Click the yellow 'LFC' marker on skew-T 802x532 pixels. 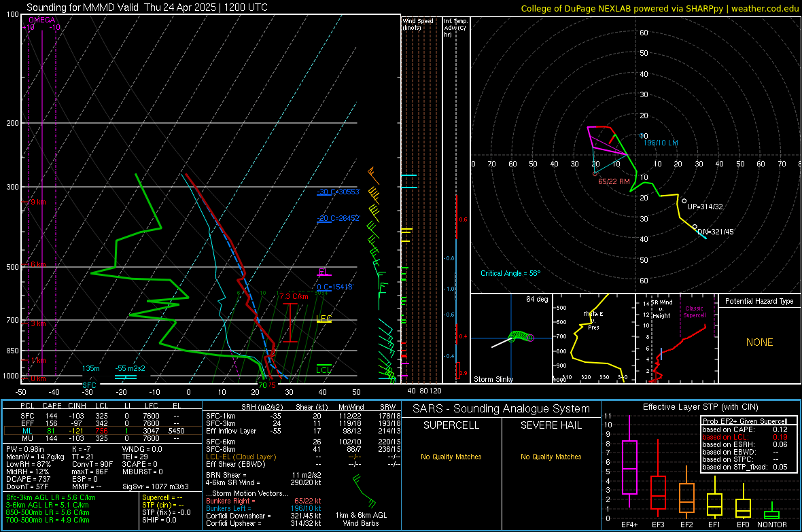tap(324, 319)
